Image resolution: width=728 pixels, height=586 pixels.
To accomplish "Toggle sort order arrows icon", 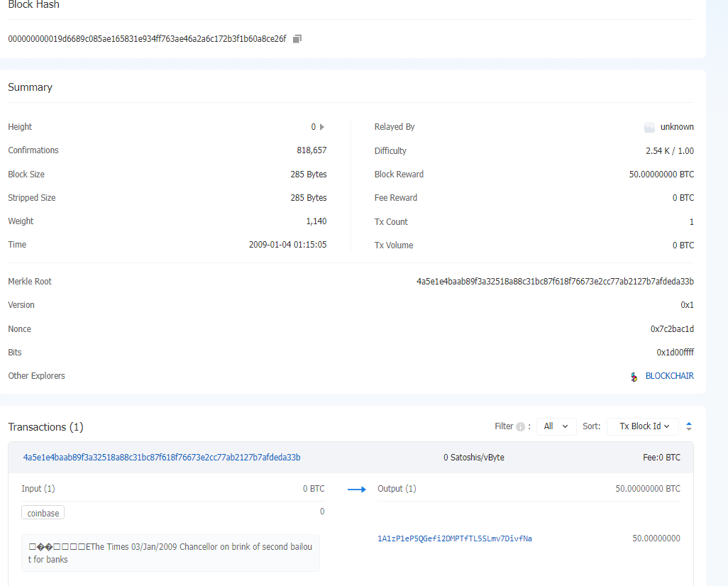I will [689, 426].
